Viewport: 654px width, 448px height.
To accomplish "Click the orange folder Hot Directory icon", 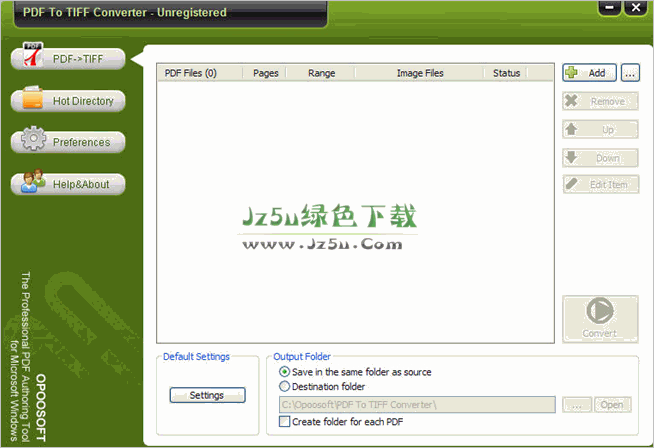I will (x=33, y=98).
